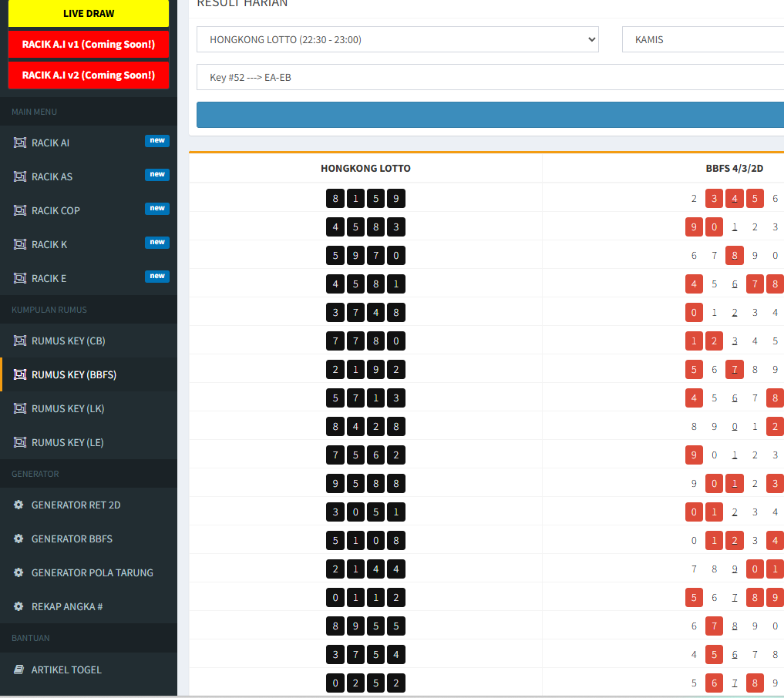784x698 pixels.
Task: Click the digit 4 of result 4583
Action: (x=335, y=227)
